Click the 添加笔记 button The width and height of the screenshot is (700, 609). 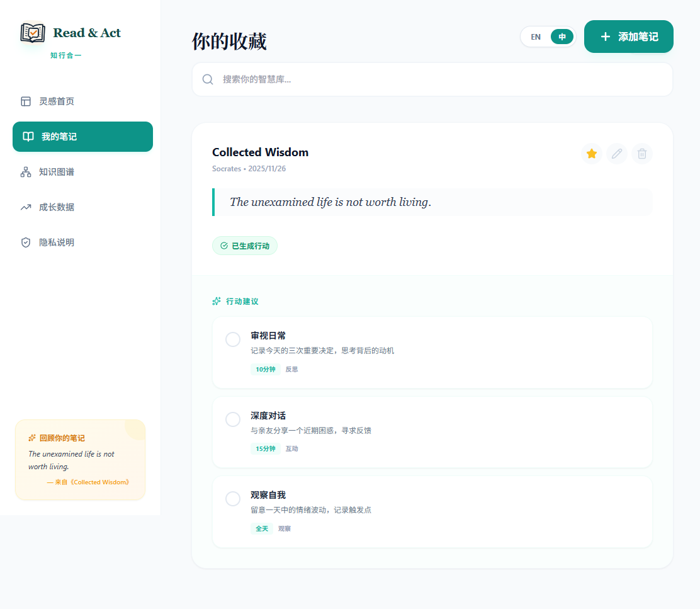(628, 37)
